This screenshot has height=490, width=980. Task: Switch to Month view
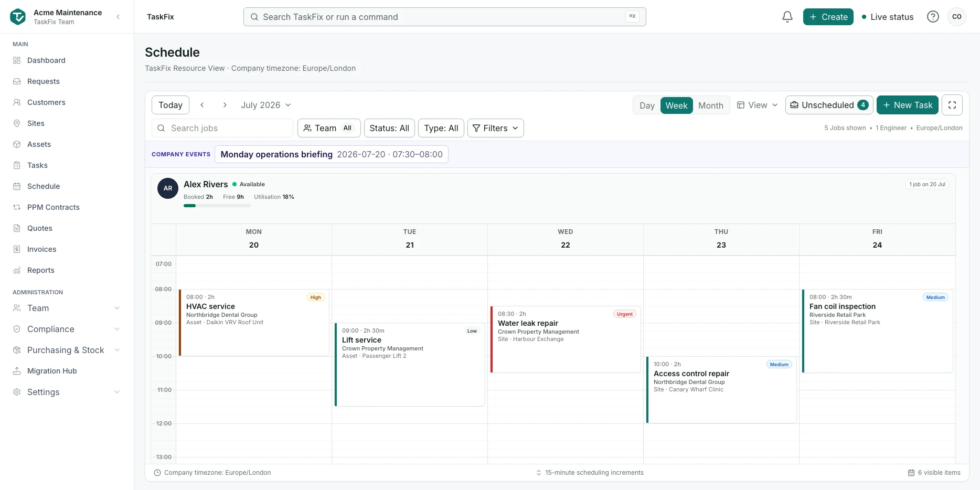710,105
